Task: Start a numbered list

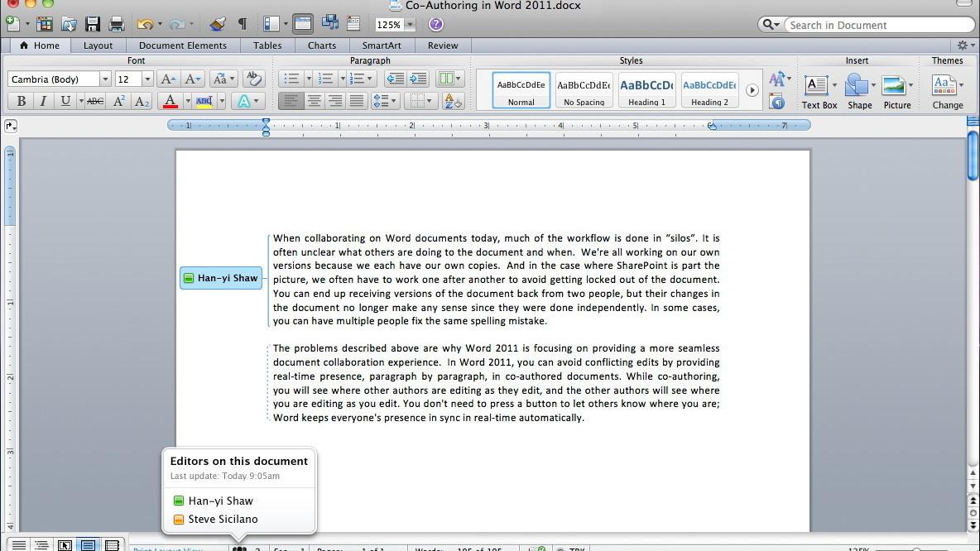Action: pyautogui.click(x=325, y=79)
